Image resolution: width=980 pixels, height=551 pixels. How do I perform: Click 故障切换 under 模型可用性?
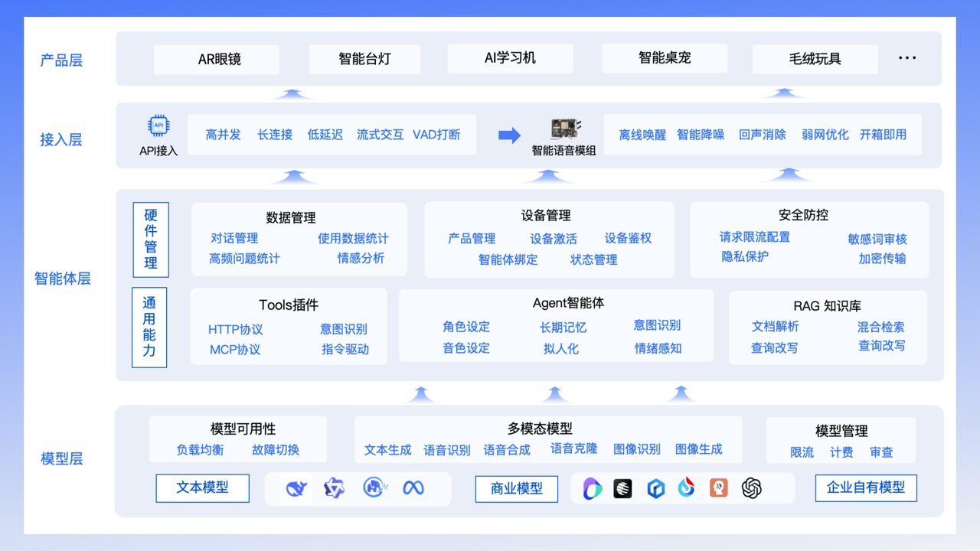pyautogui.click(x=276, y=450)
